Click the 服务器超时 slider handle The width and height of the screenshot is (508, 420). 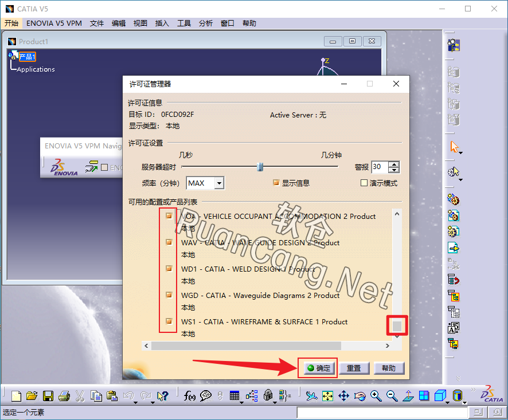coord(260,167)
